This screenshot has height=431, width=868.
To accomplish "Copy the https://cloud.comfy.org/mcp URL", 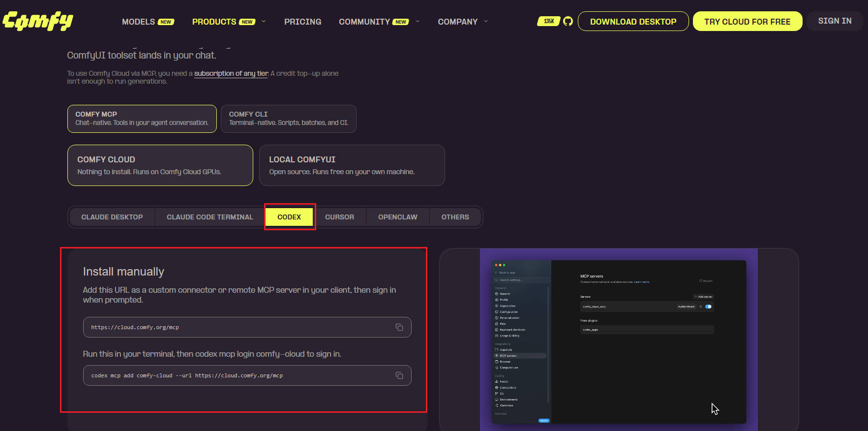I will [x=399, y=327].
